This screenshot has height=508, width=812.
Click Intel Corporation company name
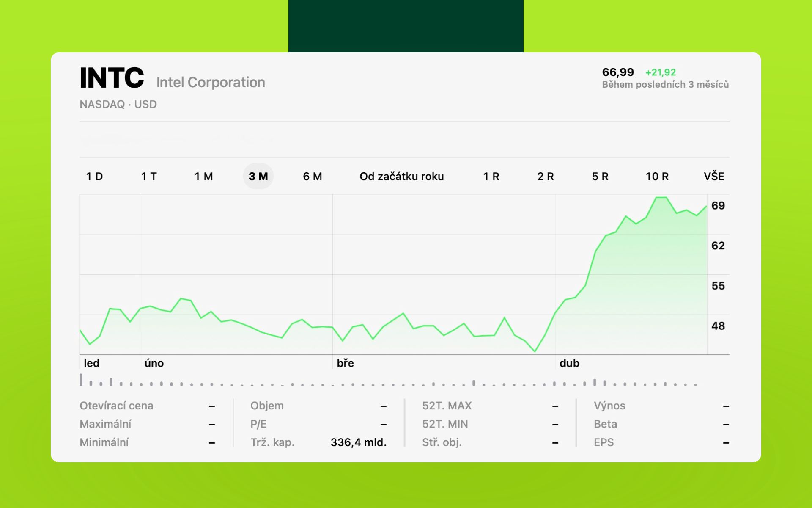pyautogui.click(x=211, y=83)
